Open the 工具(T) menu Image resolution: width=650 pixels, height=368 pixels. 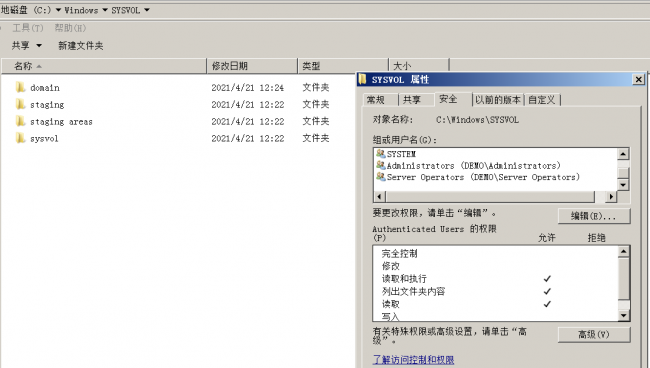(x=28, y=28)
